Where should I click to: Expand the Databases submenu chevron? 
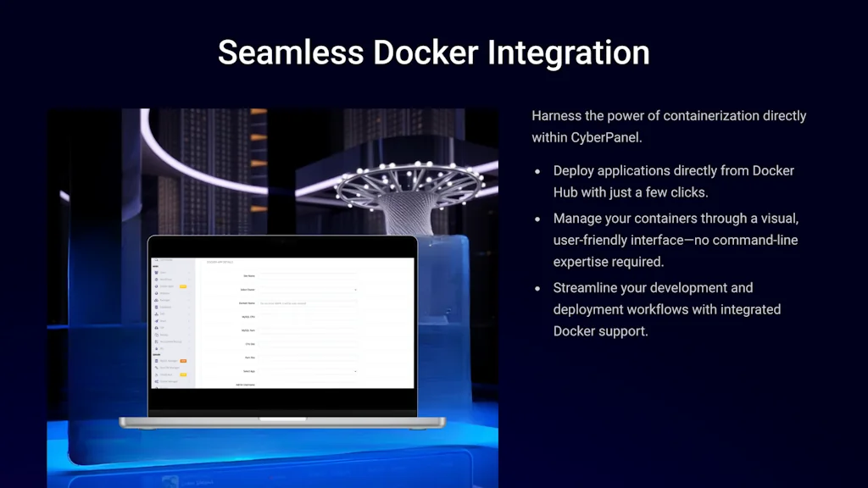(x=189, y=307)
